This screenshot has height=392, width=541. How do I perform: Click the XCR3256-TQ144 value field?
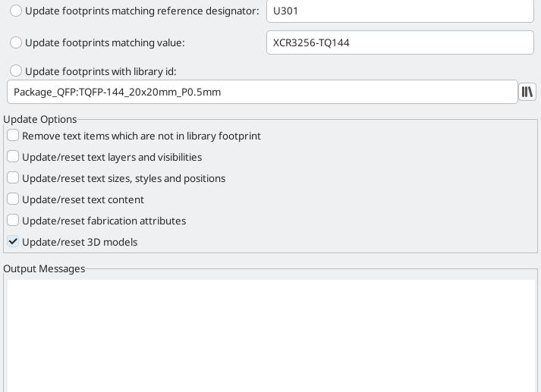(x=400, y=42)
